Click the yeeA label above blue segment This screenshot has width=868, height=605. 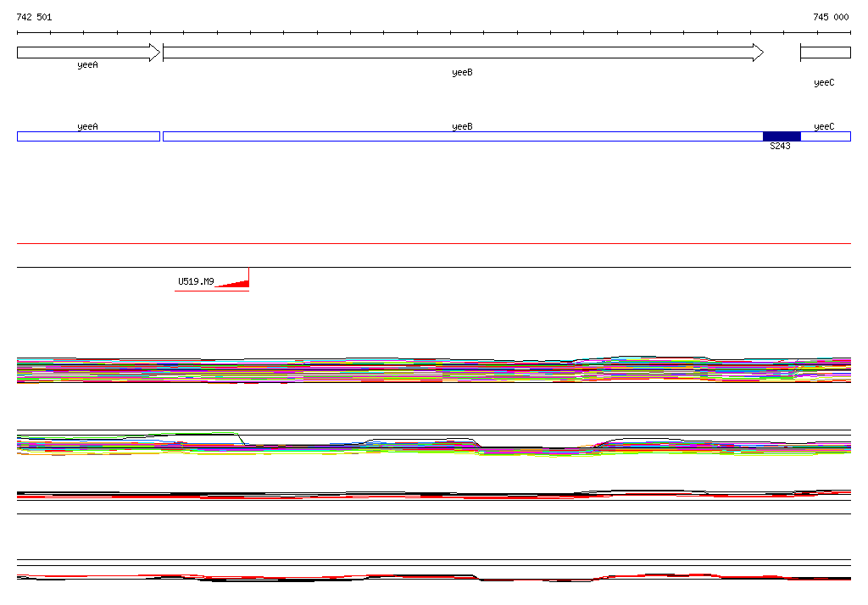tap(87, 127)
